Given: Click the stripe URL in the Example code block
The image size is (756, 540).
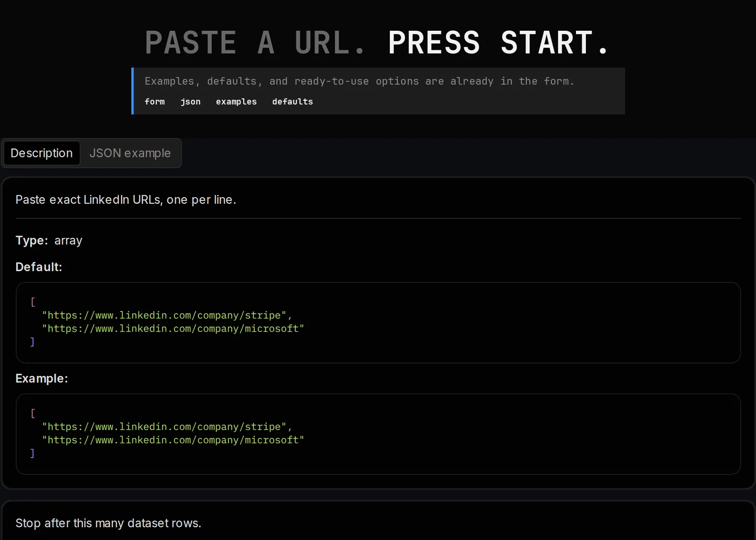Looking at the screenshot, I should click(164, 427).
